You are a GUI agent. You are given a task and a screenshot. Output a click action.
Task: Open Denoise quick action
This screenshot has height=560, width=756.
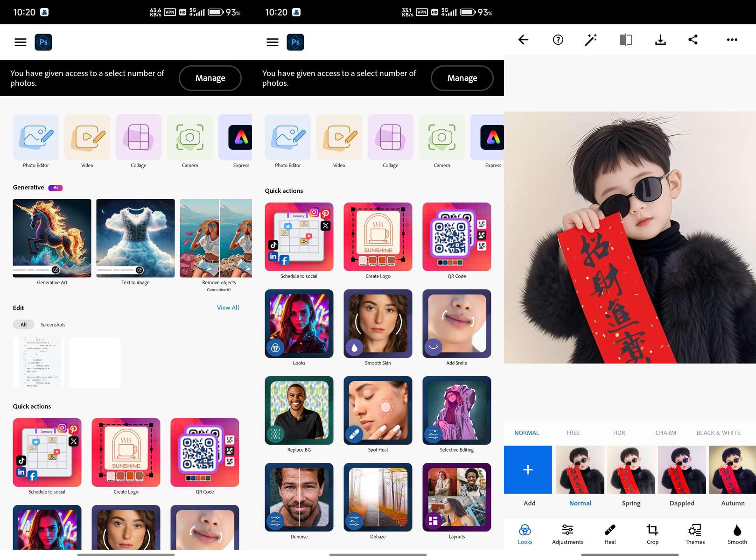pyautogui.click(x=299, y=497)
